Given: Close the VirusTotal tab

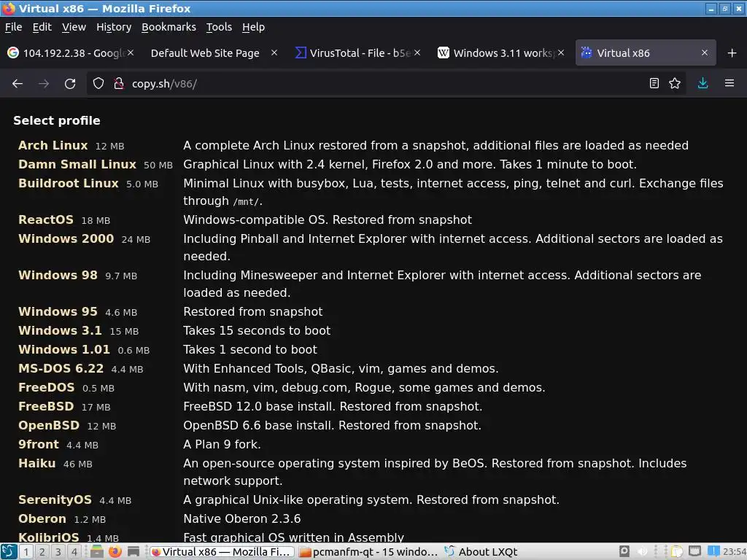Looking at the screenshot, I should point(417,52).
